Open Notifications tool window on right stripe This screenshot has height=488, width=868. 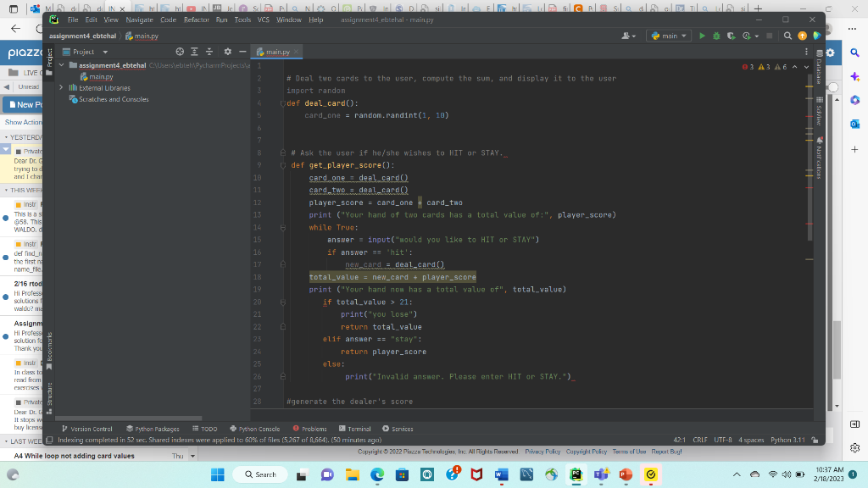click(x=820, y=158)
